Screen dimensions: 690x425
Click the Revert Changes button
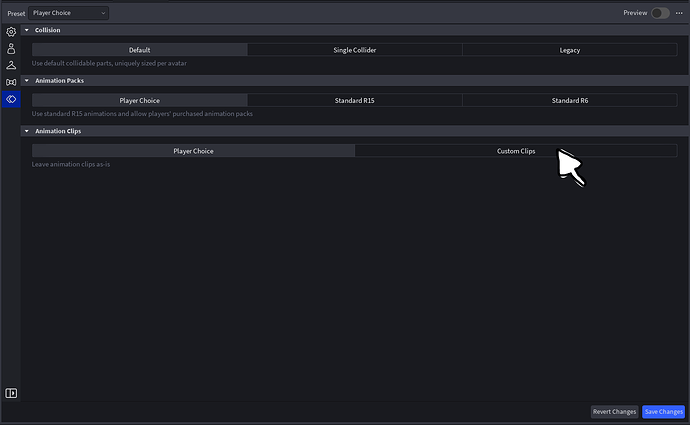[x=614, y=412]
